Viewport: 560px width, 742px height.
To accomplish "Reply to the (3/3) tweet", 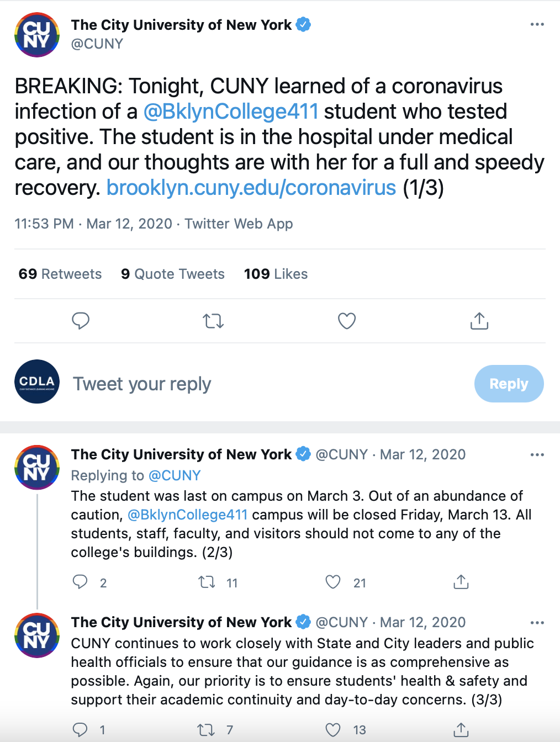I will coord(81,730).
